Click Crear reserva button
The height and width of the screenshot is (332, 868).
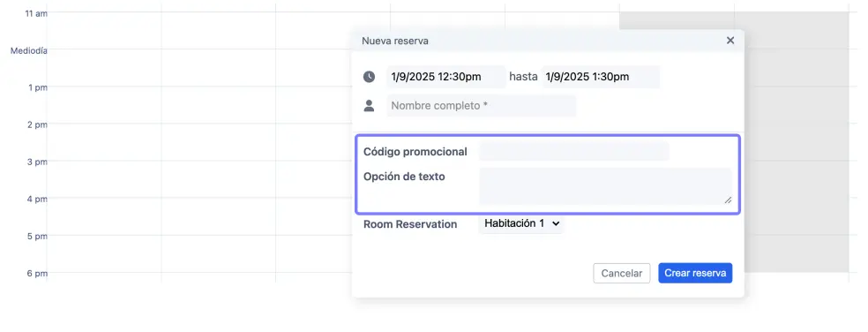click(x=695, y=273)
